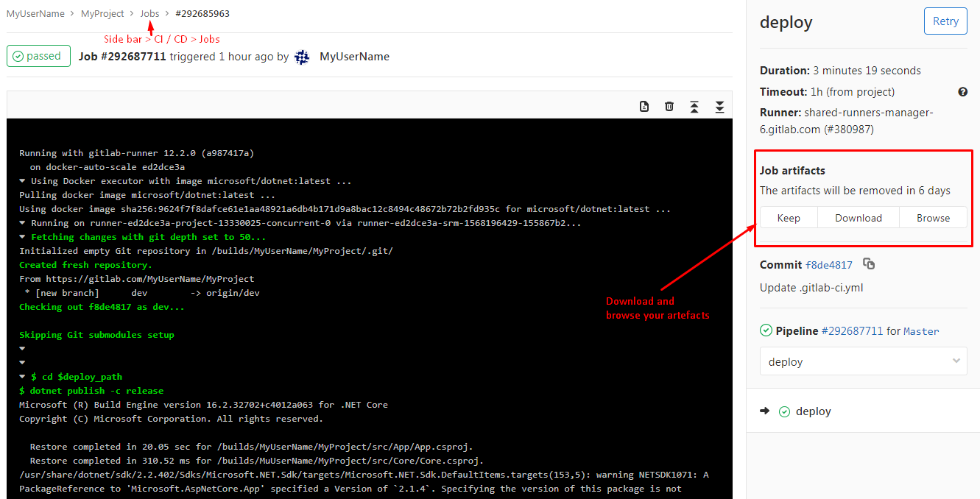Toggle the passed status badge
Image resolution: width=980 pixels, height=499 pixels.
point(38,55)
